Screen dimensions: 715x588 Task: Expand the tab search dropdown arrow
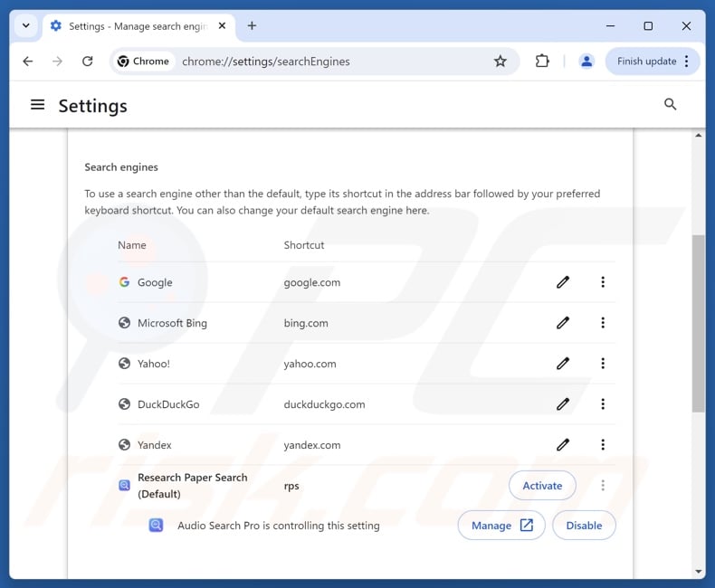(26, 26)
